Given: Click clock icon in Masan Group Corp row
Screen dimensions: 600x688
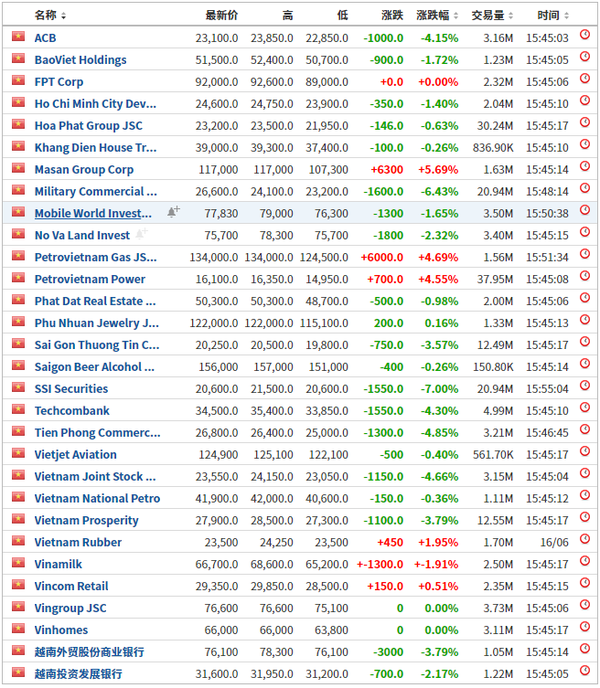Looking at the screenshot, I should pyautogui.click(x=585, y=166).
